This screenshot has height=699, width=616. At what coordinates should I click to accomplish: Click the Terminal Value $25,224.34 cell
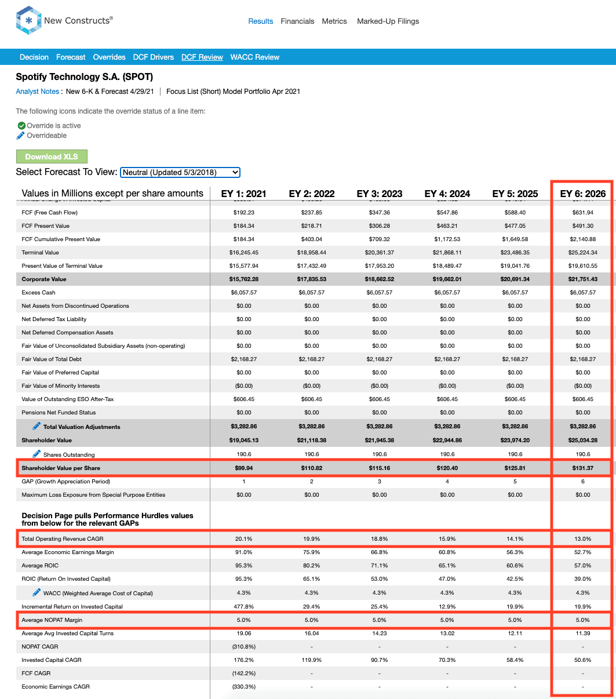point(583,253)
